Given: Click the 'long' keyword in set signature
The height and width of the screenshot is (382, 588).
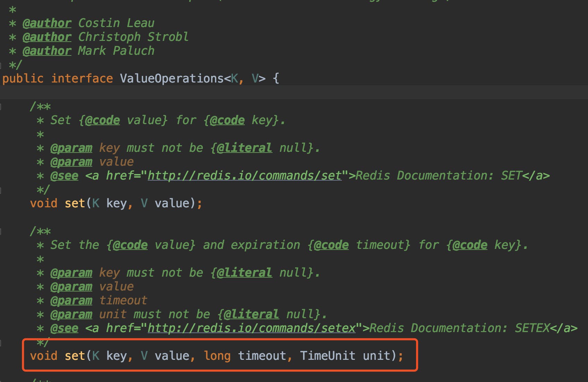Looking at the screenshot, I should (x=217, y=356).
